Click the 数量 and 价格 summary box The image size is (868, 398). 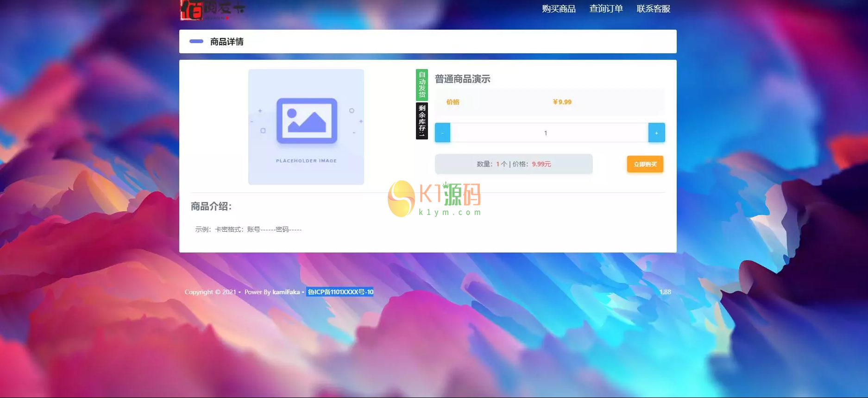(x=514, y=164)
